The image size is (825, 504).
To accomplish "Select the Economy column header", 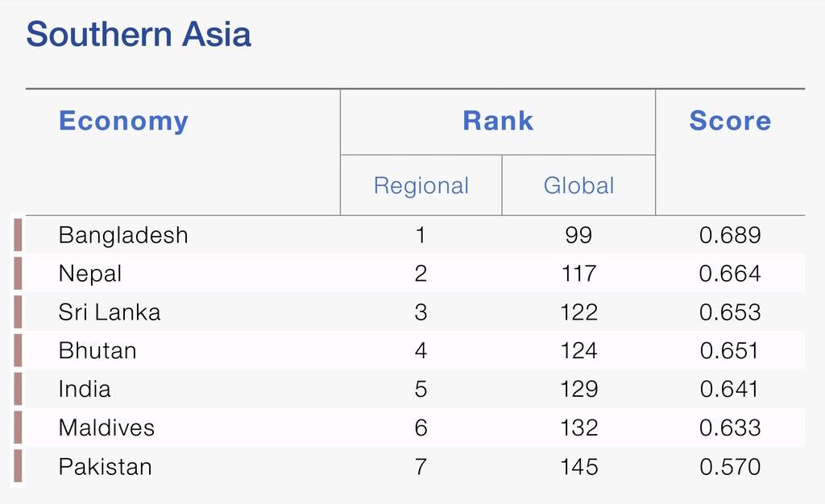I will [123, 121].
